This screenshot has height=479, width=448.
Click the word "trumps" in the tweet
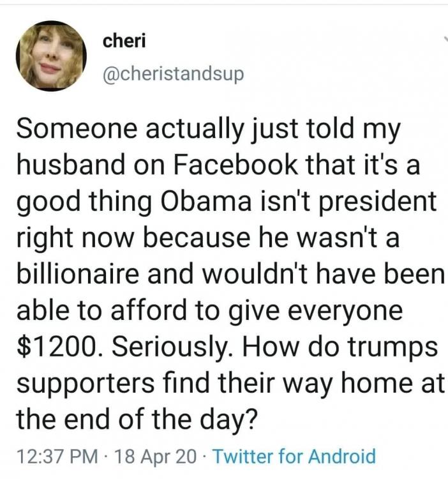pos(393,347)
